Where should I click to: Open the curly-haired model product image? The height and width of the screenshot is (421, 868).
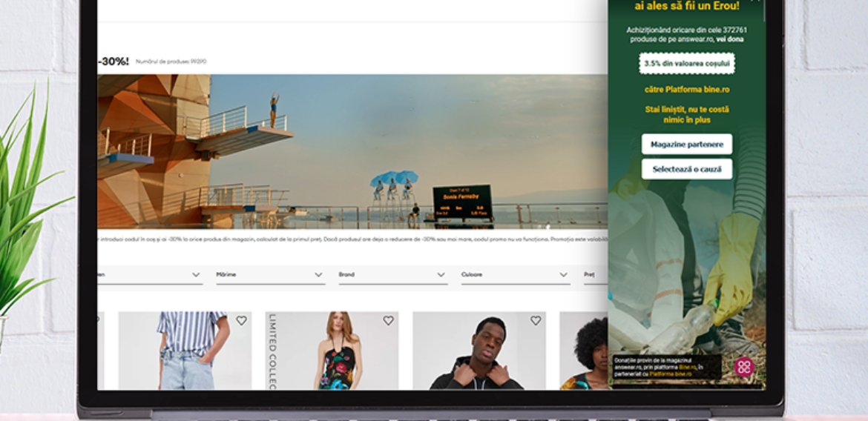(x=583, y=351)
